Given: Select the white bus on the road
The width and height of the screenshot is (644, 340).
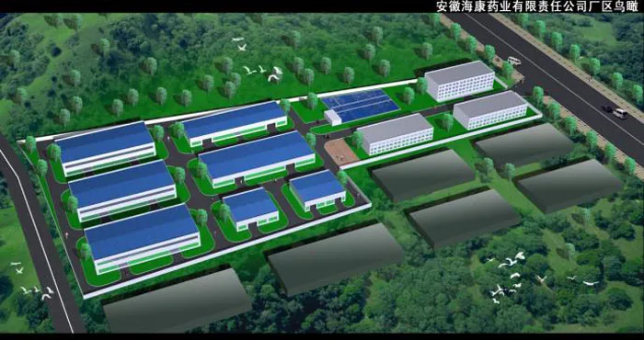Looking at the screenshot, I should (x=513, y=62).
